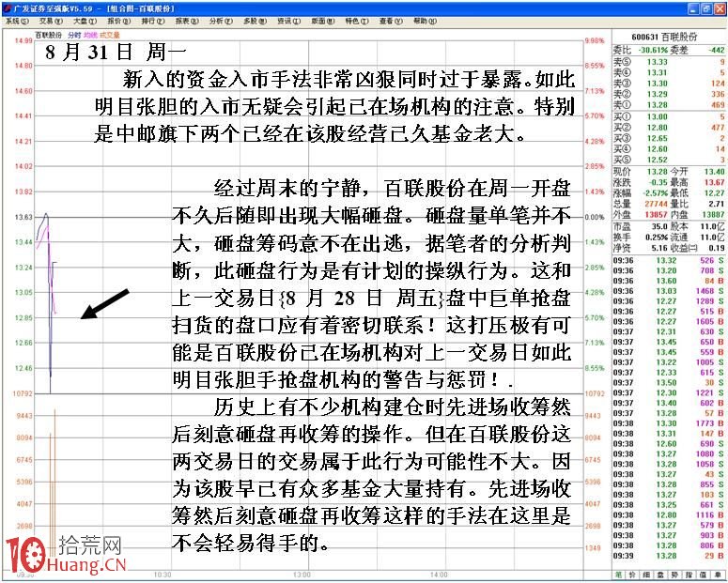Select tick row 09:38 12.80 1116 B
The width and height of the screenshot is (728, 583).
669,514
